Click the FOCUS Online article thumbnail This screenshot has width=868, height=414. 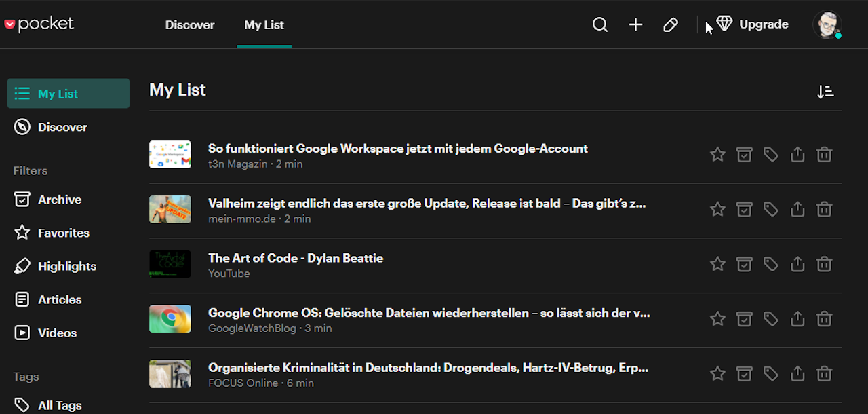coord(170,374)
